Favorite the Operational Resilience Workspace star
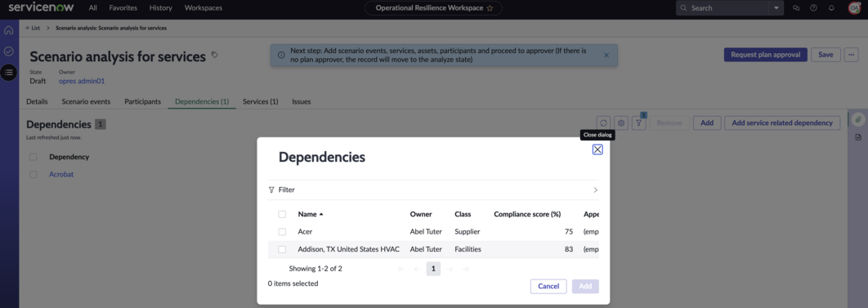The height and width of the screenshot is (308, 868). point(490,8)
